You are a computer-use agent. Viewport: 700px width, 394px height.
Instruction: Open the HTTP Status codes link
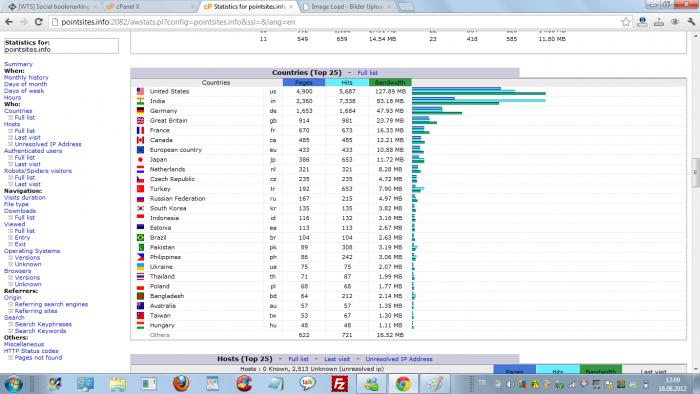(31, 351)
